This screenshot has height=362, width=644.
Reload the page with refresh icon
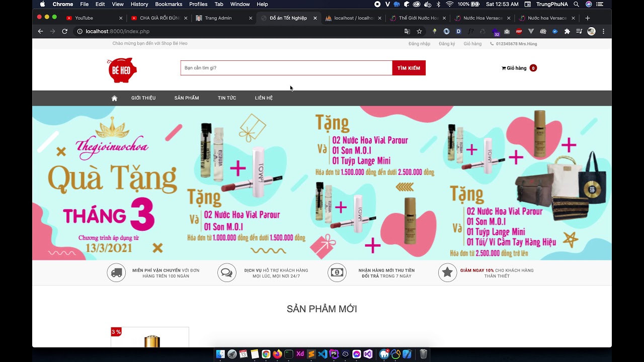coord(64,31)
